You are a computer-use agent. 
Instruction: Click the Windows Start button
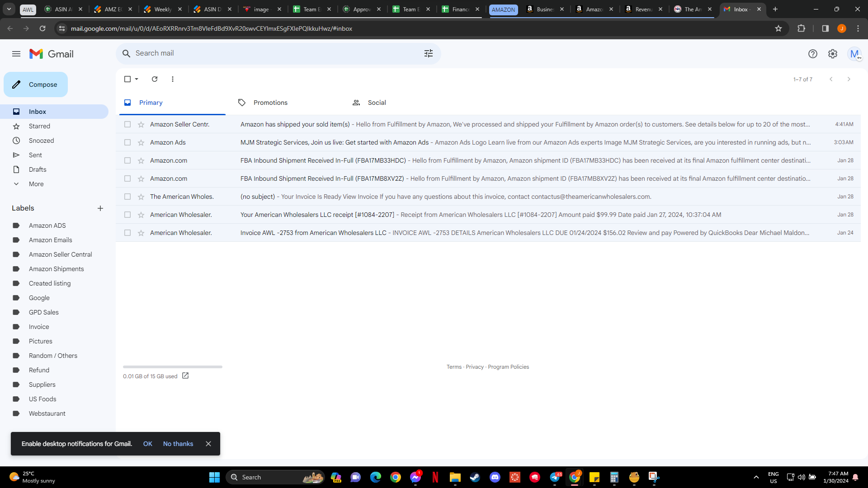[214, 477]
